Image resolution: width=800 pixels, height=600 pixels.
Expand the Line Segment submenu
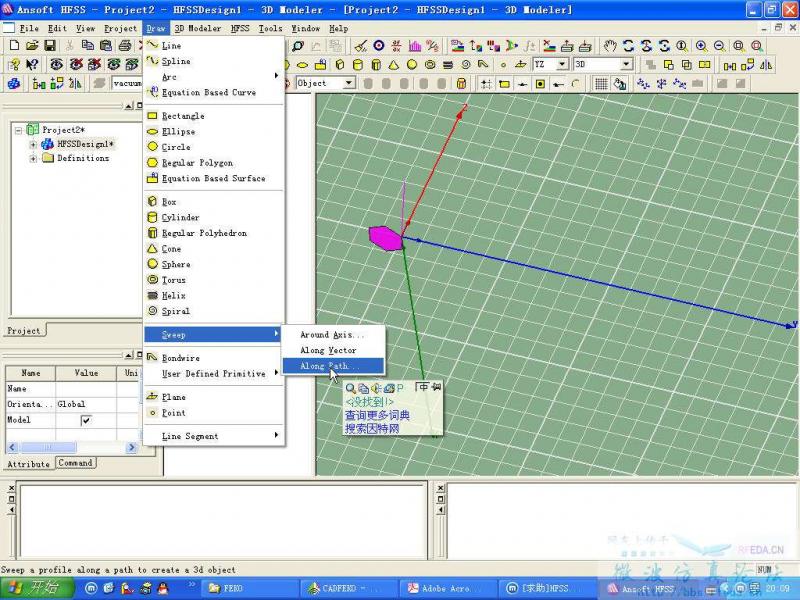coord(213,436)
